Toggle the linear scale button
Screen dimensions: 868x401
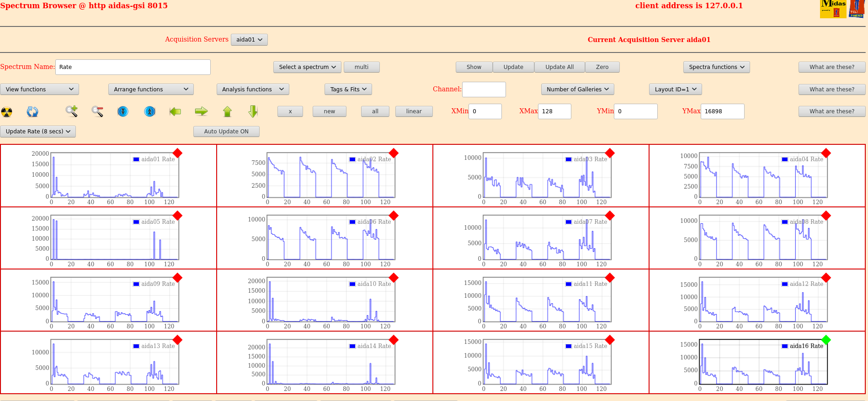pos(414,111)
